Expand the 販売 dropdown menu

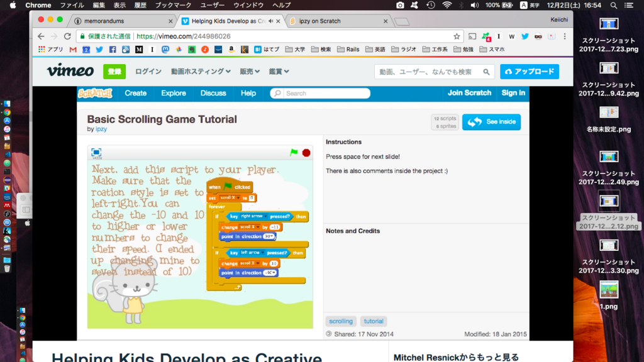[250, 72]
